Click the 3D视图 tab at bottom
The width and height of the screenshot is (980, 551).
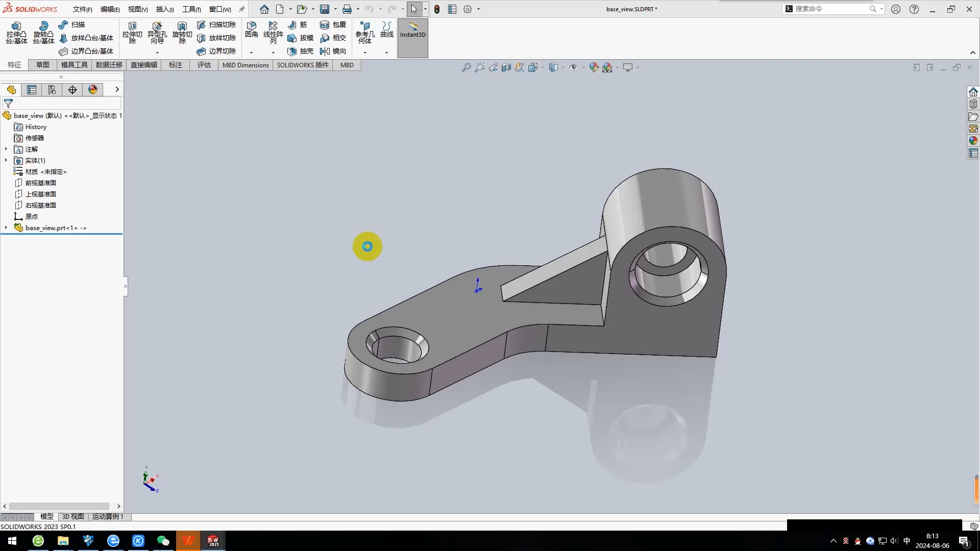(72, 516)
